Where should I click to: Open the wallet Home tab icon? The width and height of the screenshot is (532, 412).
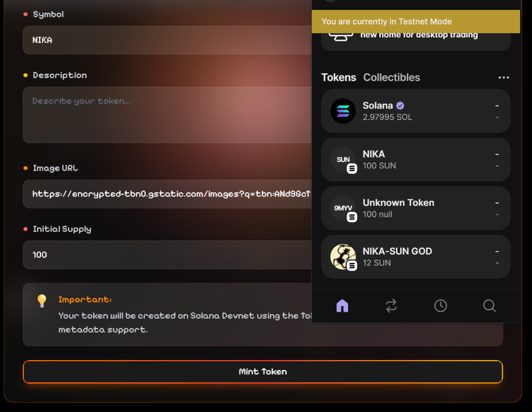click(x=342, y=305)
